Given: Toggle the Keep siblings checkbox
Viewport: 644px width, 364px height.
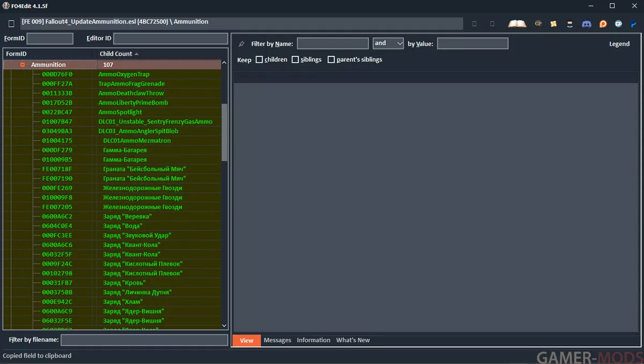Looking at the screenshot, I should (295, 60).
